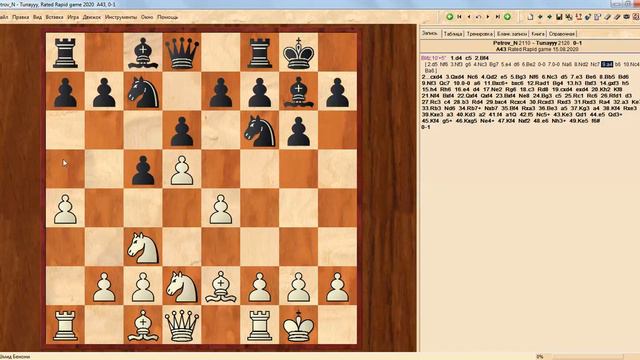Click the take back move undo arrow
The image size is (640, 360).
478,17
